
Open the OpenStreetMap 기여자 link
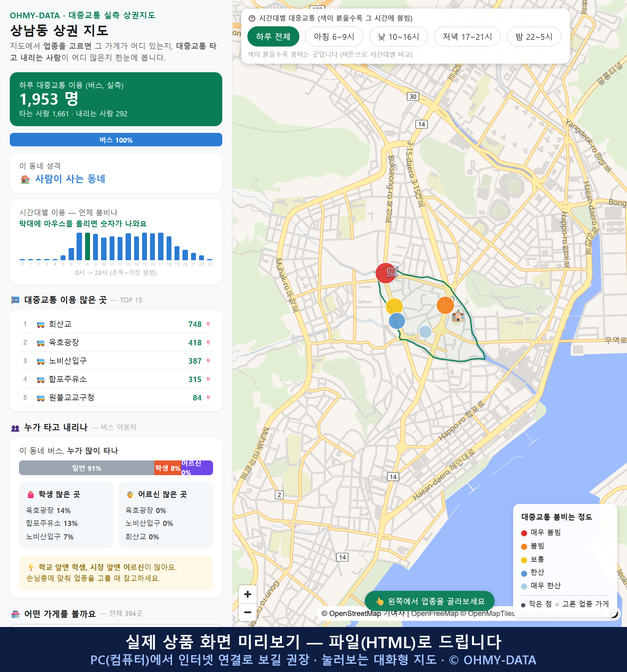[363, 613]
